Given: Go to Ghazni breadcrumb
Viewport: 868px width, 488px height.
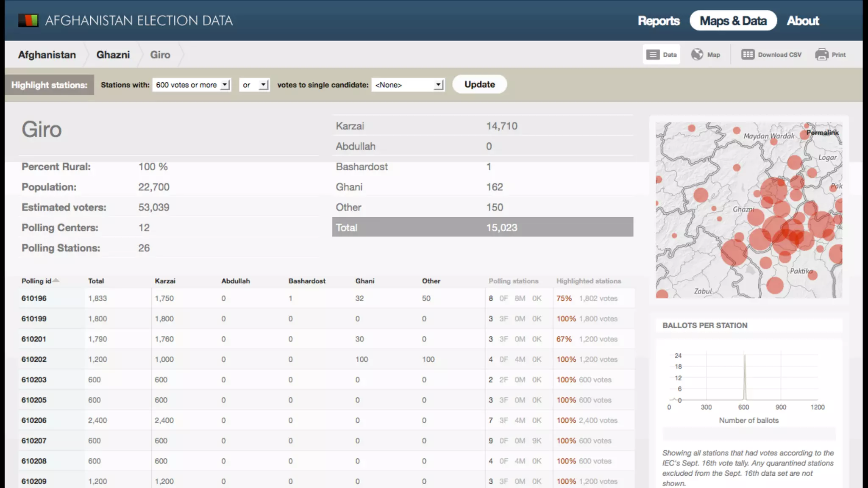Looking at the screenshot, I should pos(113,55).
